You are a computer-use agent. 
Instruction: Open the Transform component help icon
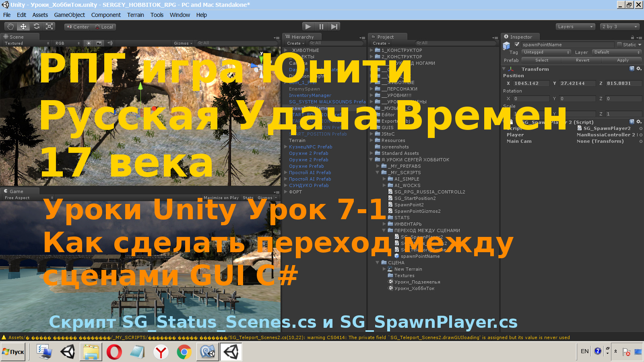coord(632,69)
